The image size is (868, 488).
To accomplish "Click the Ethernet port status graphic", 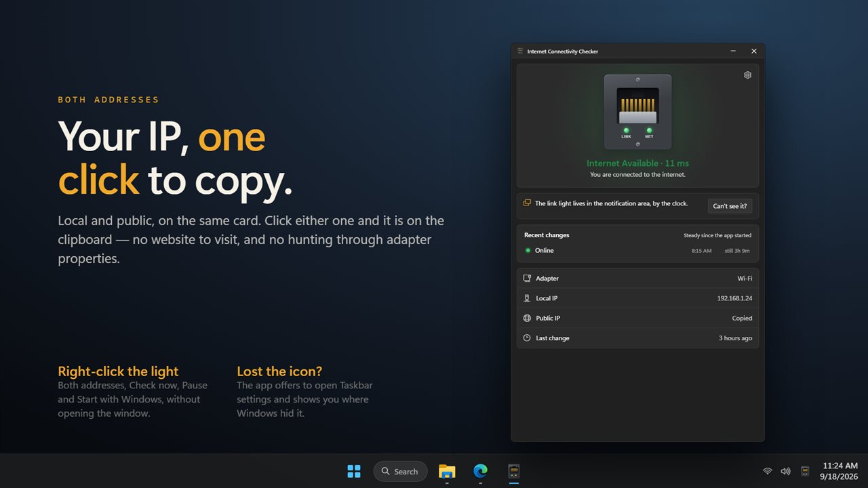I will pyautogui.click(x=637, y=112).
